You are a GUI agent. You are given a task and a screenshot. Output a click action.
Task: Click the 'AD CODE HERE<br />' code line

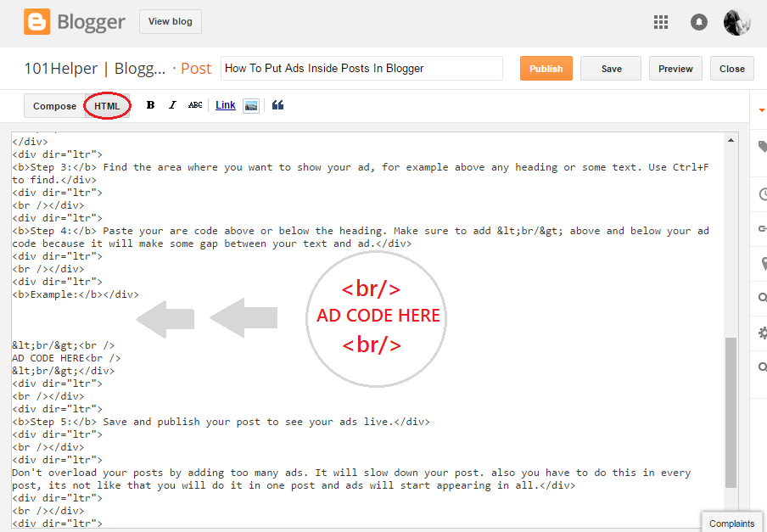point(66,358)
